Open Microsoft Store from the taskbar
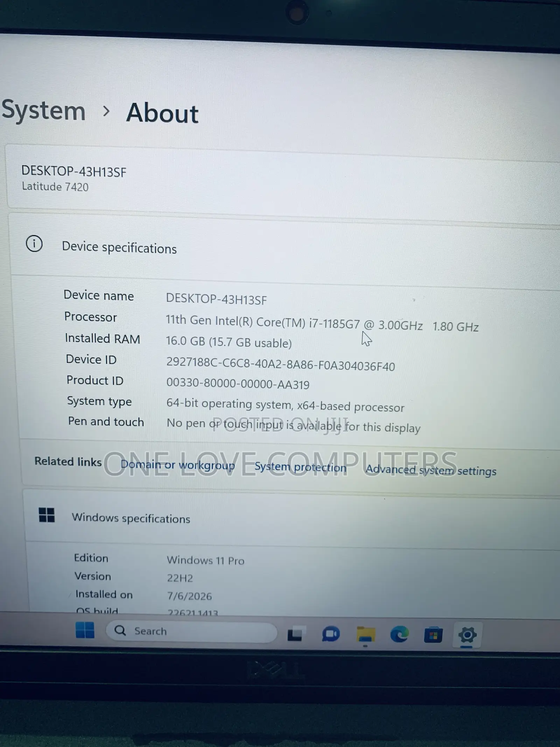This screenshot has width=560, height=747. click(433, 635)
